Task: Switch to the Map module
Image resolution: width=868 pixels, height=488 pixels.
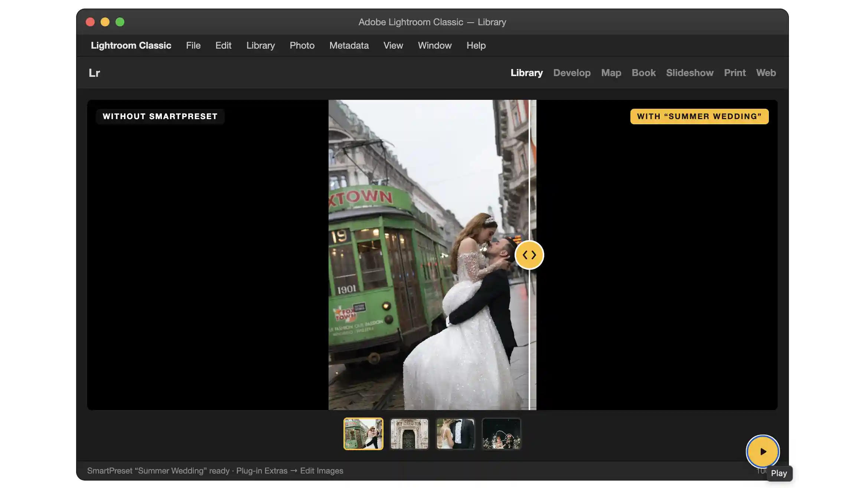Action: (x=611, y=73)
